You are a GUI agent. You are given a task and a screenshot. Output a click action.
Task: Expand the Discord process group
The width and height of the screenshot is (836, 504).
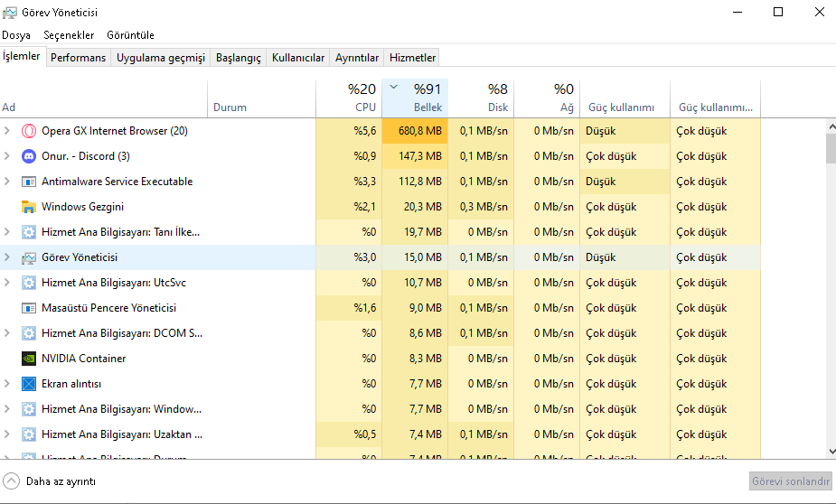[7, 156]
